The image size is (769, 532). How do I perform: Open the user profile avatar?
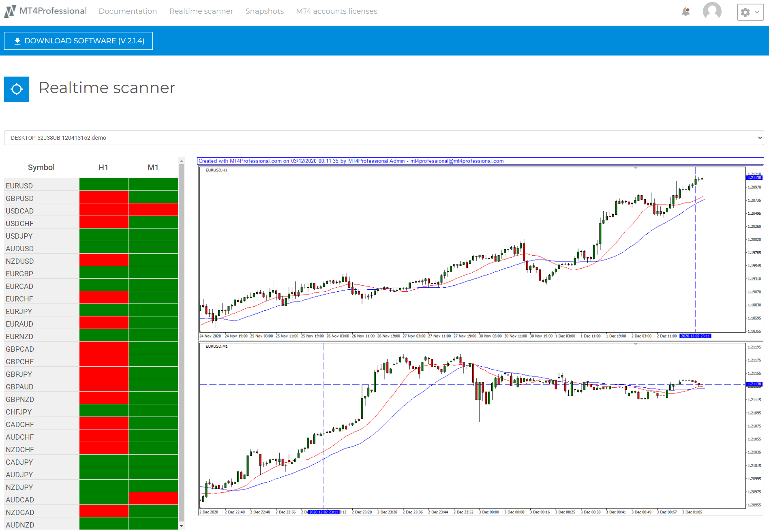click(x=712, y=11)
